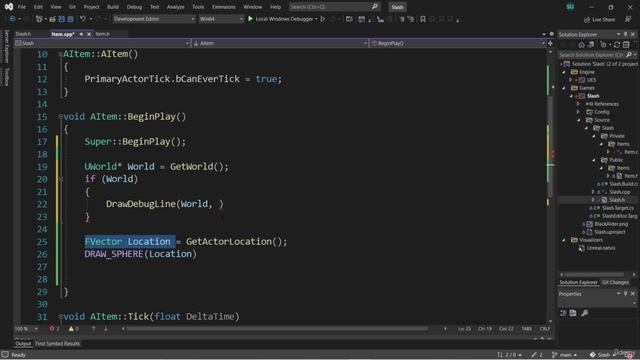The width and height of the screenshot is (640, 360).
Task: Click the Solution Explorer search magnifier icon
Action: tap(629, 55)
